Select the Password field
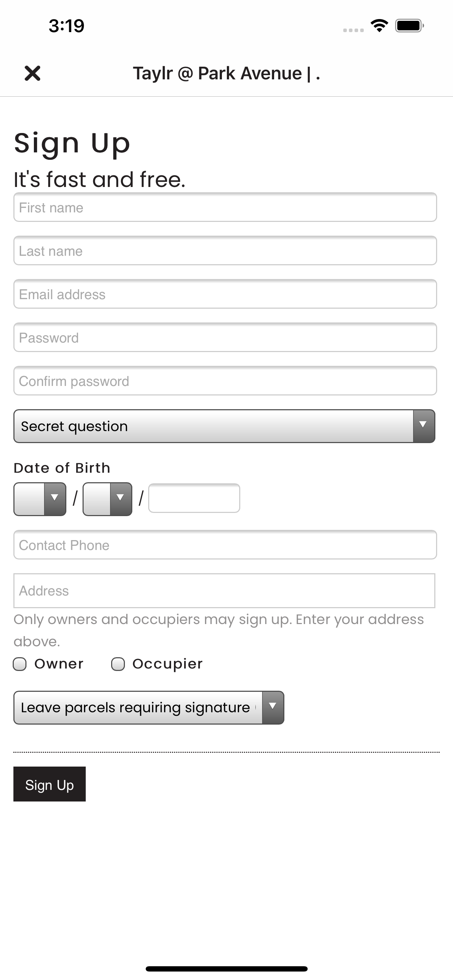 [225, 338]
